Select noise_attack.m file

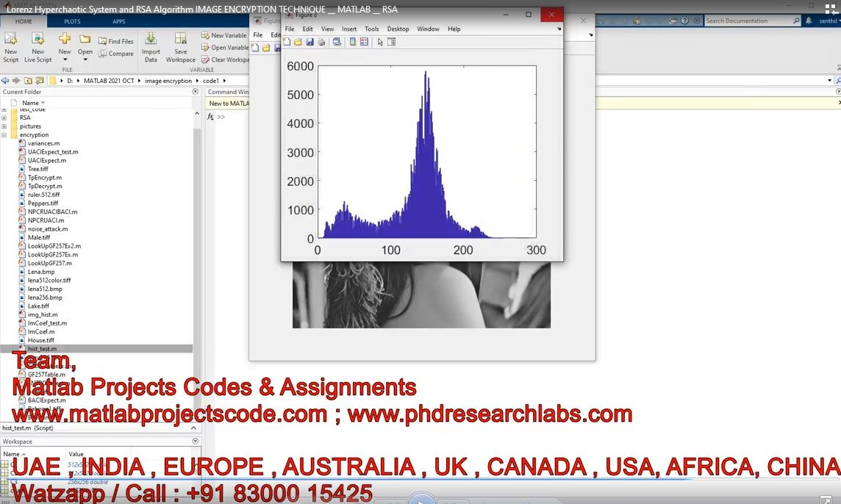[x=48, y=229]
